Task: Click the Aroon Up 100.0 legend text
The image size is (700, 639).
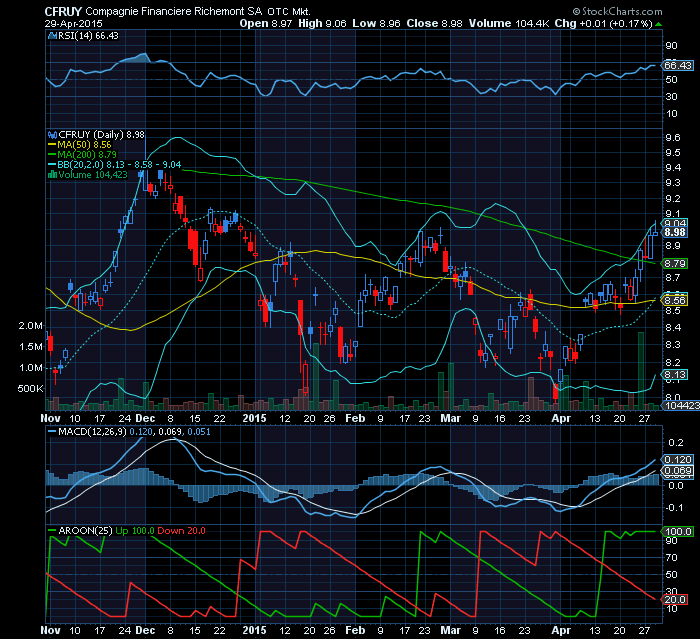Action: pos(135,531)
